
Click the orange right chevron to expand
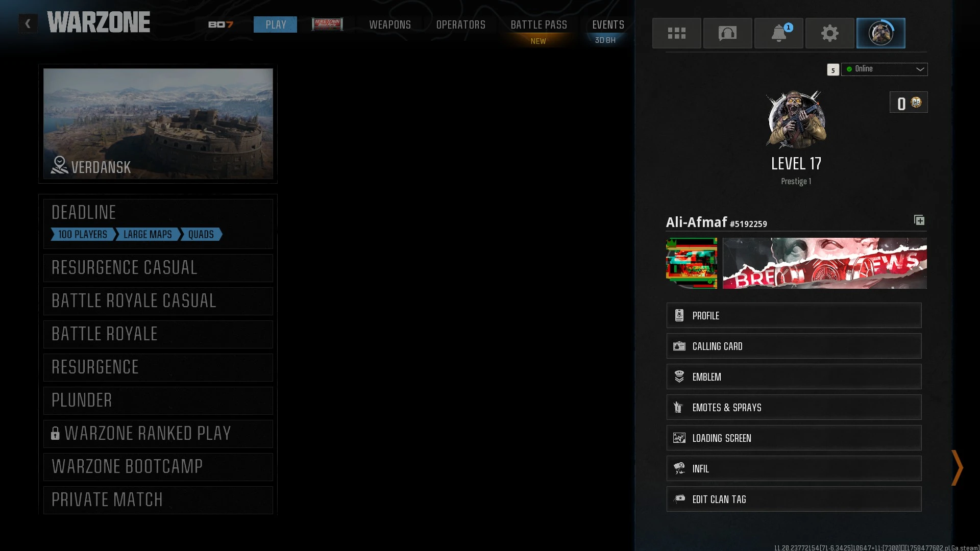[957, 467]
